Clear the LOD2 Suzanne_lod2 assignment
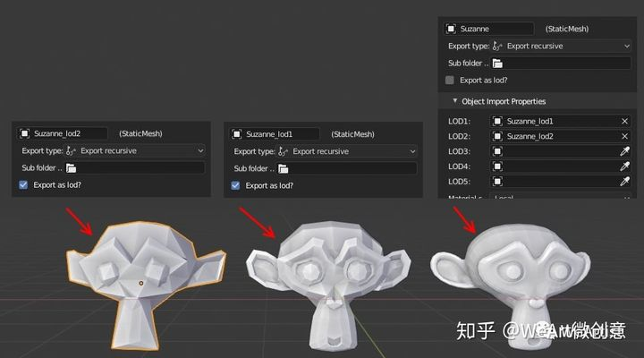 coord(624,136)
